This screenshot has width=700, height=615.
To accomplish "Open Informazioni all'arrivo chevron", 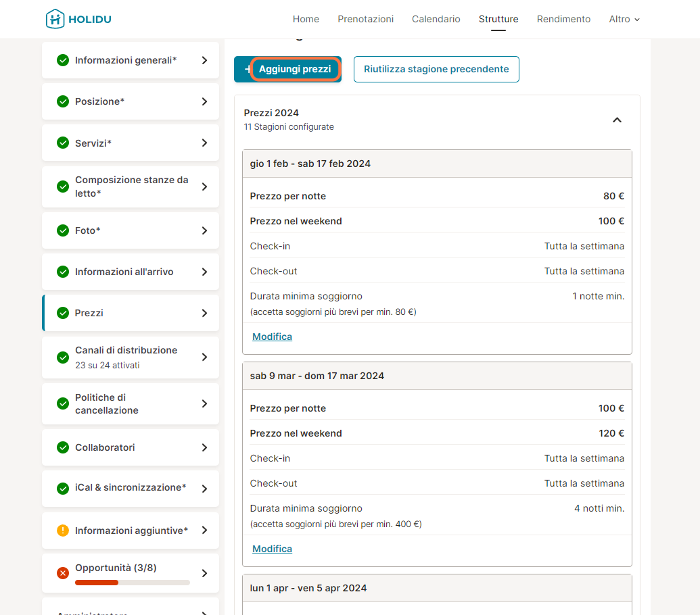I will tap(204, 272).
